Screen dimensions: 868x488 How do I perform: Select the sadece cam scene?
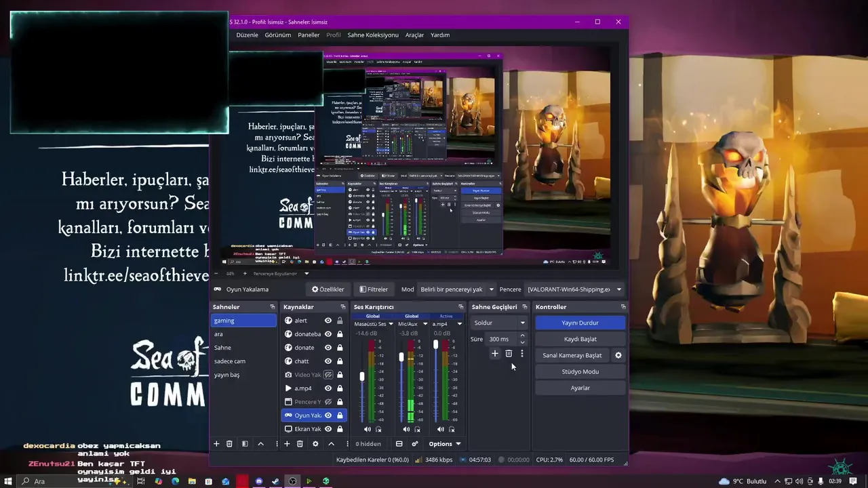click(x=244, y=361)
